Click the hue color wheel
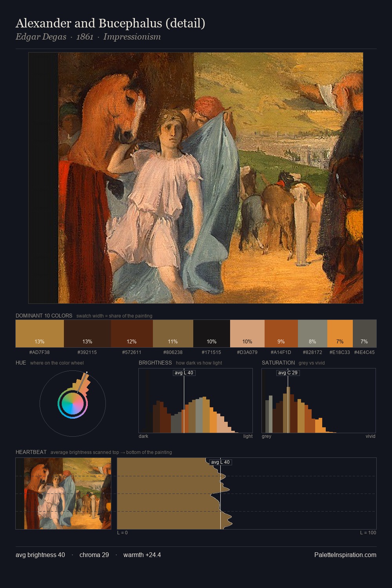 [x=73, y=403]
